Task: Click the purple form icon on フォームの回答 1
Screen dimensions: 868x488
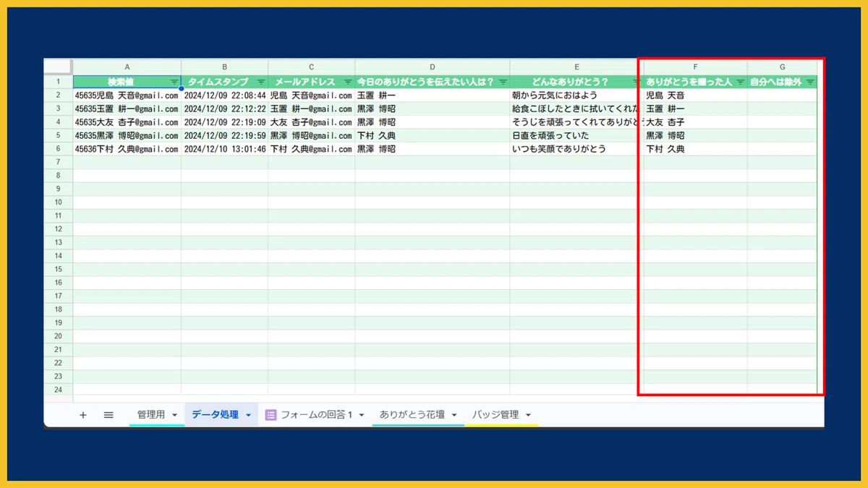Action: pyautogui.click(x=271, y=415)
